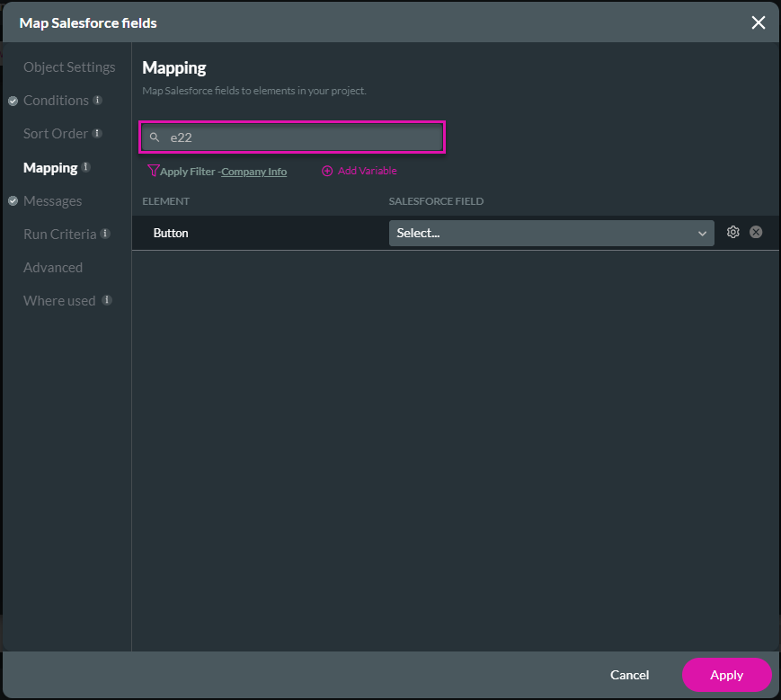Click the Apply Filter funnel icon

click(x=153, y=171)
